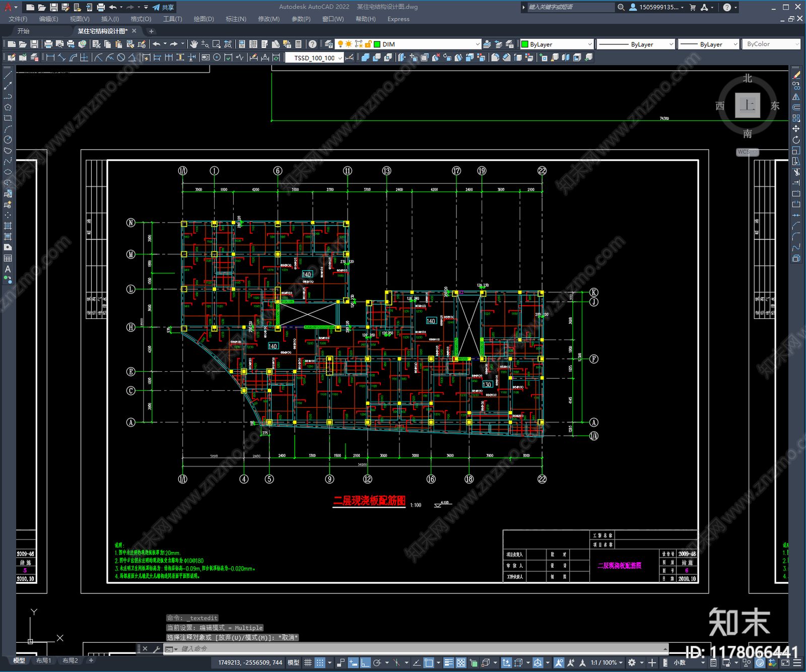Click the Help question mark icon
The image size is (806, 672).
point(312,44)
